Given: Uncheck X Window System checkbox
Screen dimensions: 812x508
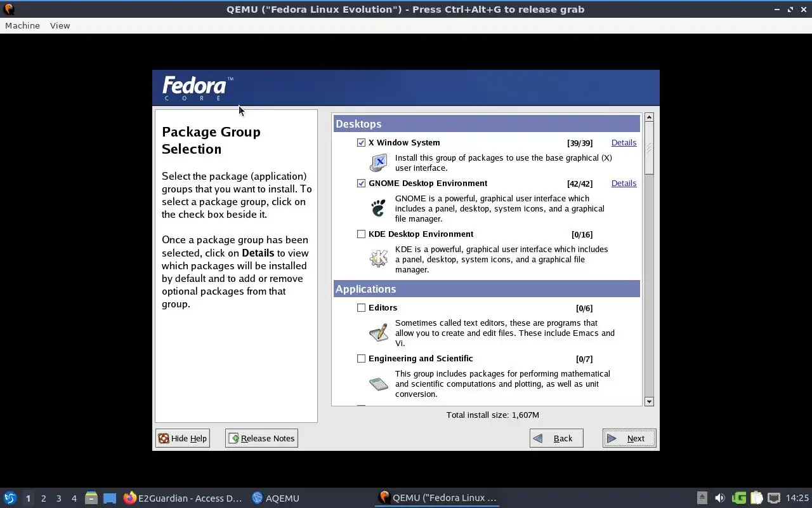Looking at the screenshot, I should tap(361, 143).
